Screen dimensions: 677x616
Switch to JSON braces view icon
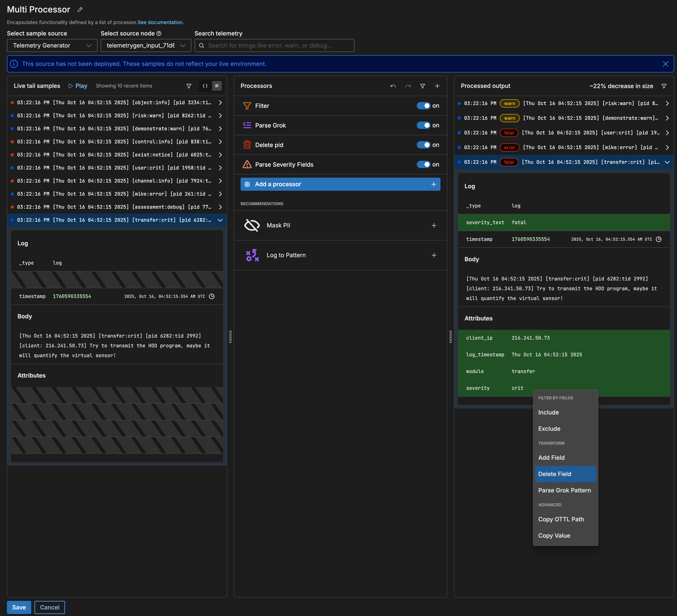pos(205,86)
